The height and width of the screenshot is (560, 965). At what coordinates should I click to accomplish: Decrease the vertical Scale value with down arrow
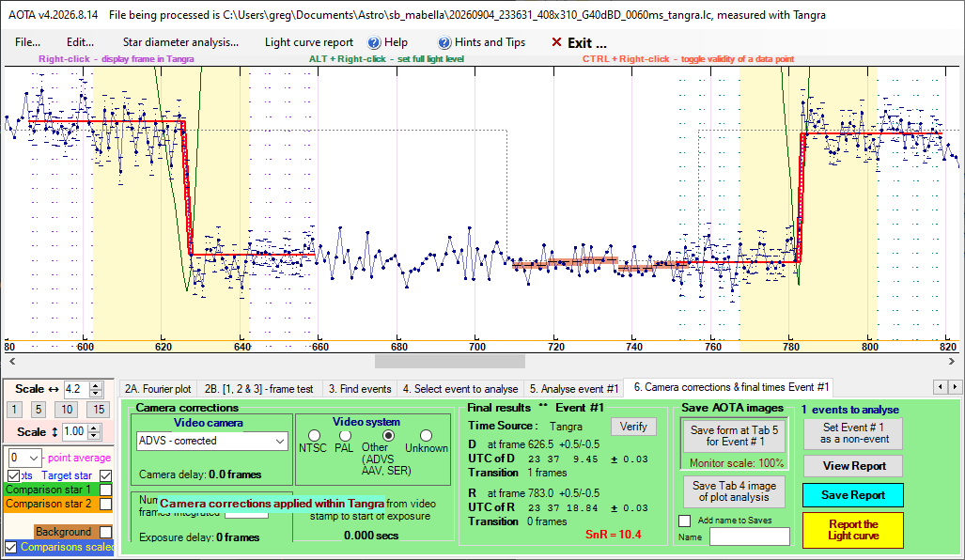[x=94, y=435]
